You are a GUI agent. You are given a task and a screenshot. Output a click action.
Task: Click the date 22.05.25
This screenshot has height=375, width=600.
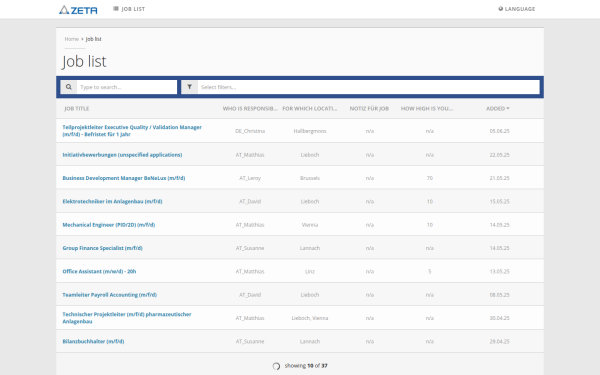[499, 155]
